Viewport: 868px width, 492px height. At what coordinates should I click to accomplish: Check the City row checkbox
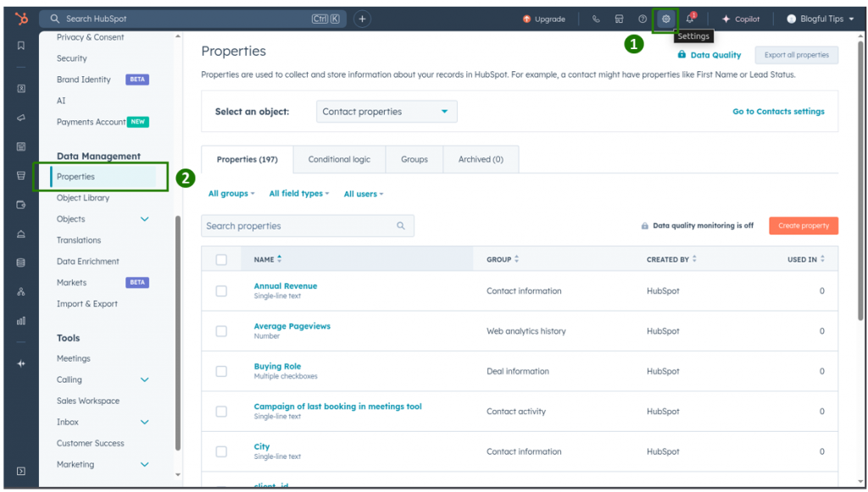[221, 451]
